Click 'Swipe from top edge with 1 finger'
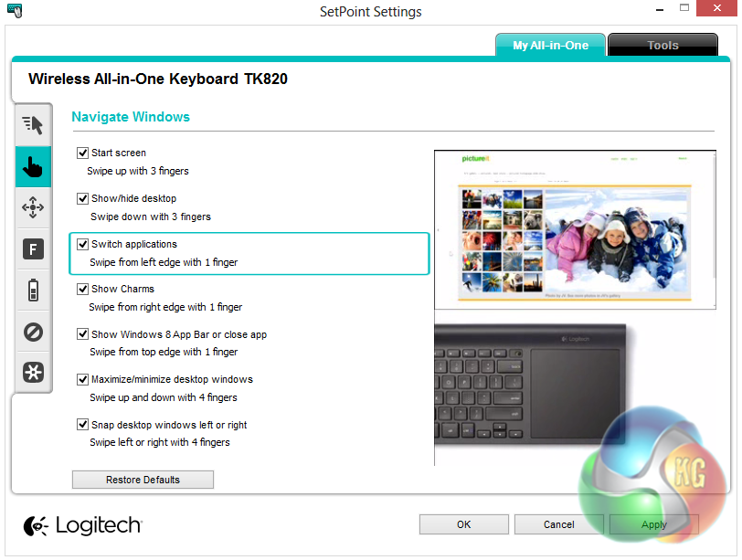This screenshot has width=742, height=560. (164, 352)
